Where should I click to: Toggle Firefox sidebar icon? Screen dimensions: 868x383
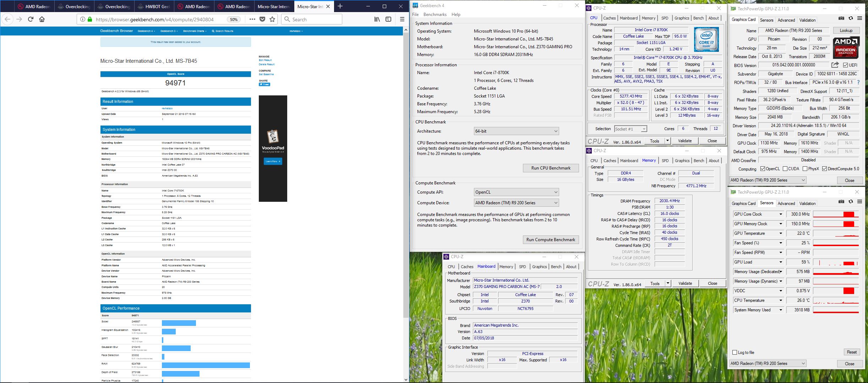click(388, 20)
